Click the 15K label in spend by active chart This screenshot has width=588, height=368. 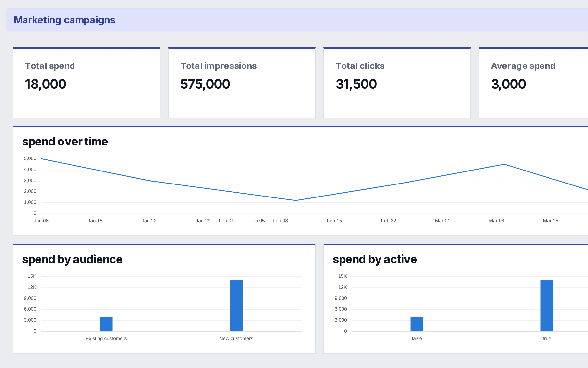point(343,276)
